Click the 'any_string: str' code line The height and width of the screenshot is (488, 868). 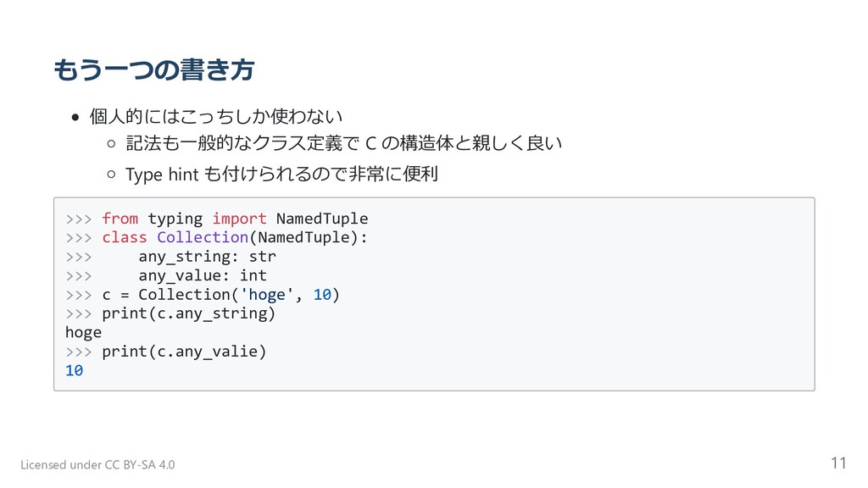[207, 256]
